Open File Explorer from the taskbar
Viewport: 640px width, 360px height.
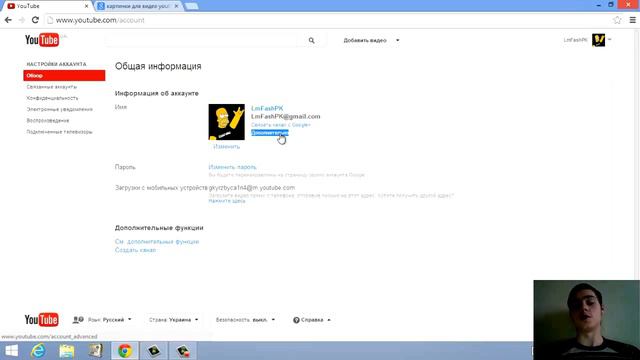tap(67, 351)
